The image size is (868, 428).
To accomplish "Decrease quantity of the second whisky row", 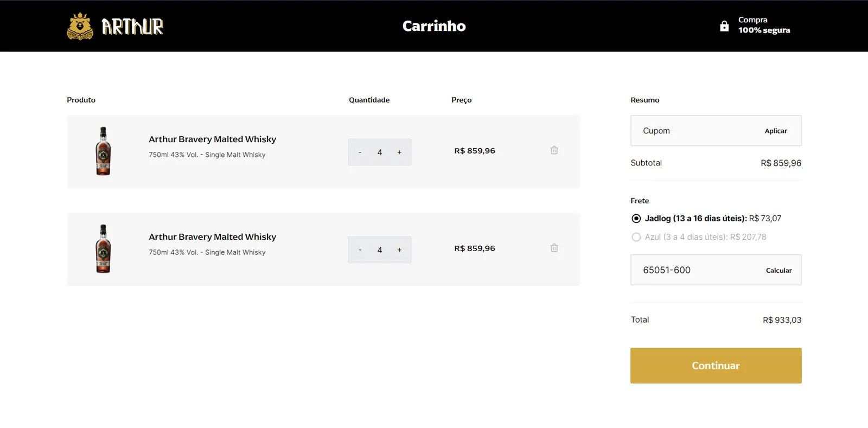I will tap(360, 250).
